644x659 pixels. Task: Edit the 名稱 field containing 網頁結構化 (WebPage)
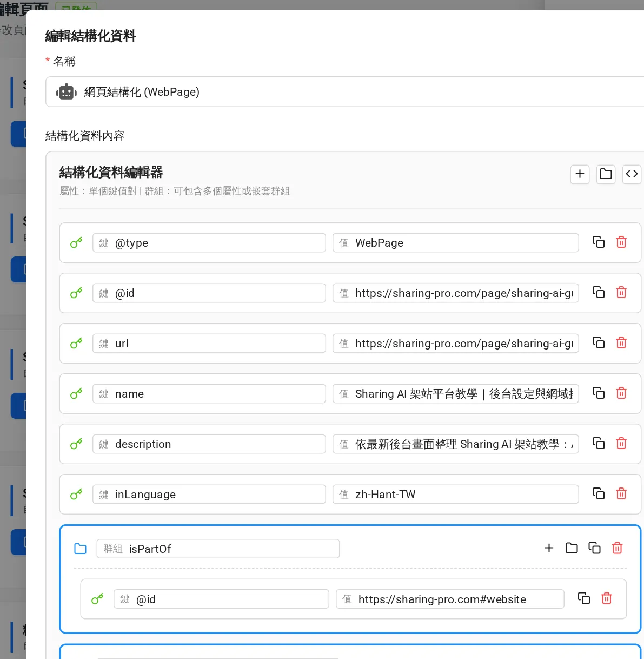pos(344,92)
